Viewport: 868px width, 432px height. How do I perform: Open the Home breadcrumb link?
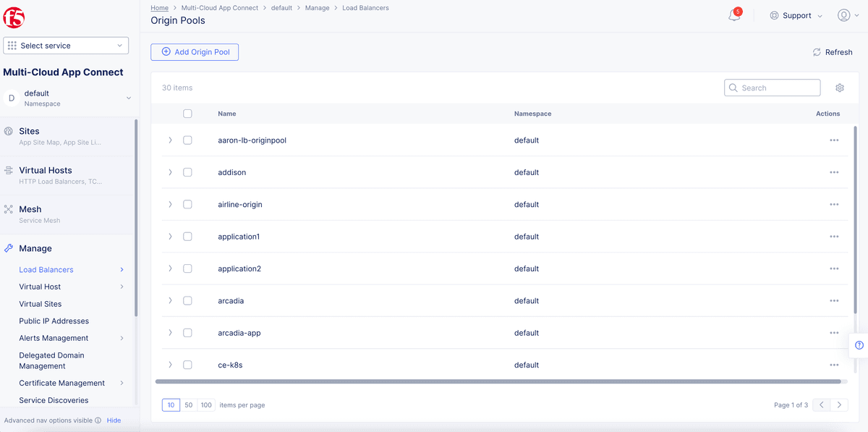point(159,7)
